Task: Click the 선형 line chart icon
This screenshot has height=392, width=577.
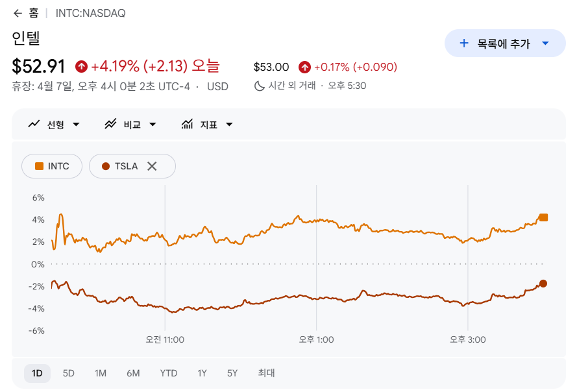Action: 34,125
